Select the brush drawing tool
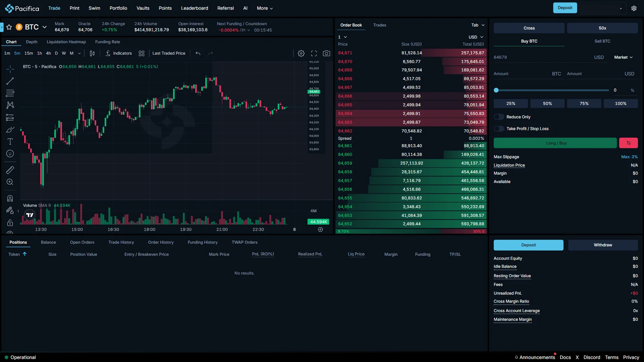This screenshot has width=644, height=362. tap(10, 129)
